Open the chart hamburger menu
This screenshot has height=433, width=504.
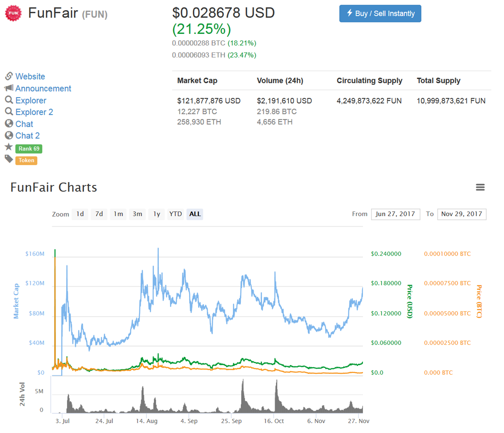point(480,188)
